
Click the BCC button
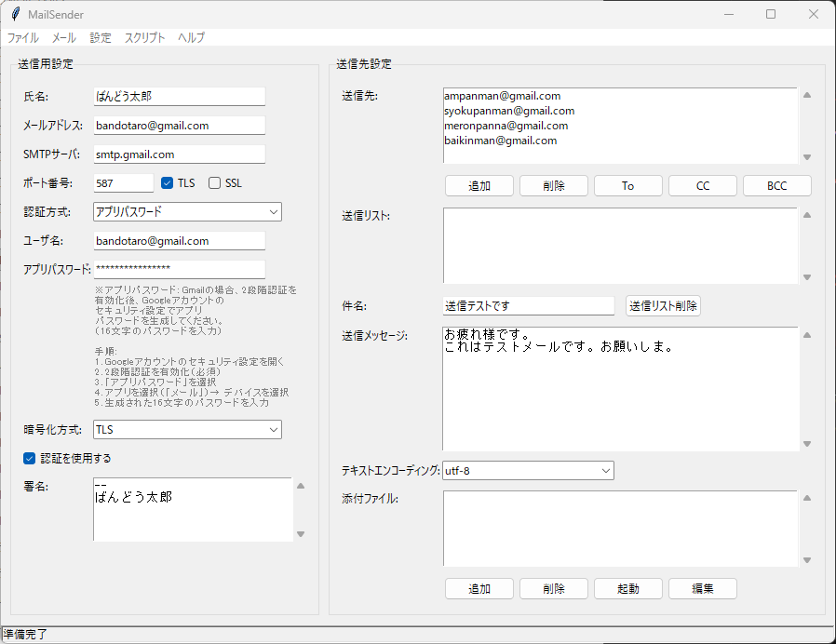pos(776,186)
